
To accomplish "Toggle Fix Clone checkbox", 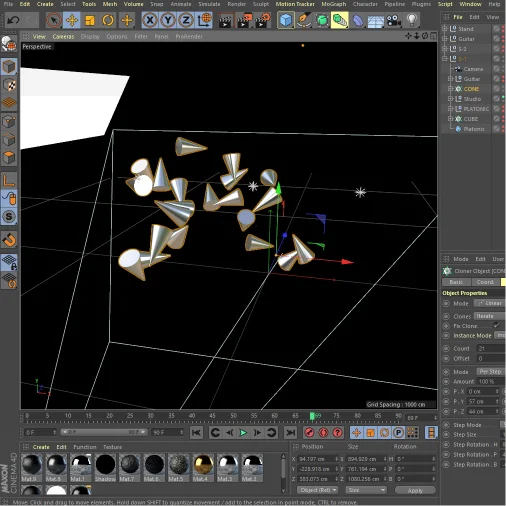I will coord(496,325).
